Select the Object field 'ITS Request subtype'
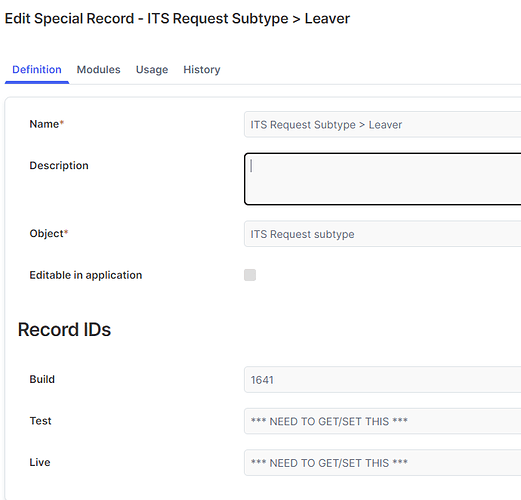The image size is (521, 500). click(x=382, y=234)
